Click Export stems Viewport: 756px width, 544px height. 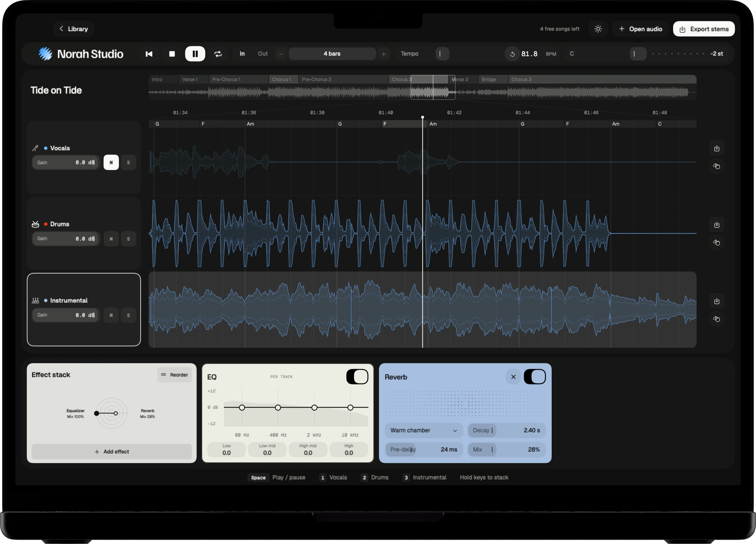point(704,29)
